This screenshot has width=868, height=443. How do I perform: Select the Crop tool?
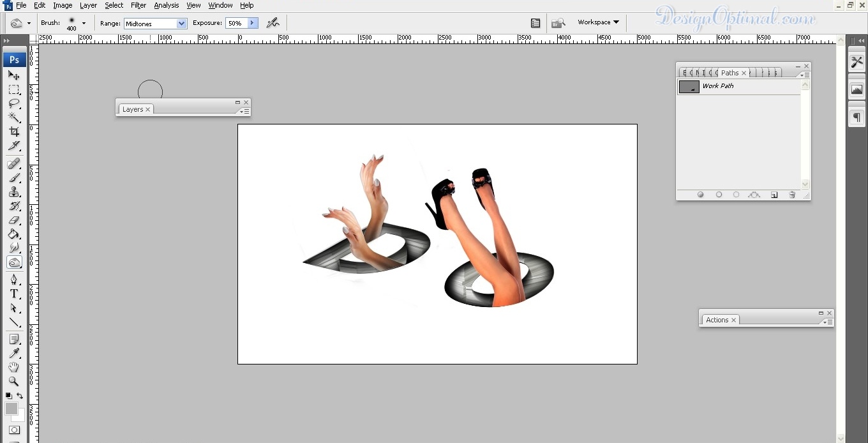point(14,131)
